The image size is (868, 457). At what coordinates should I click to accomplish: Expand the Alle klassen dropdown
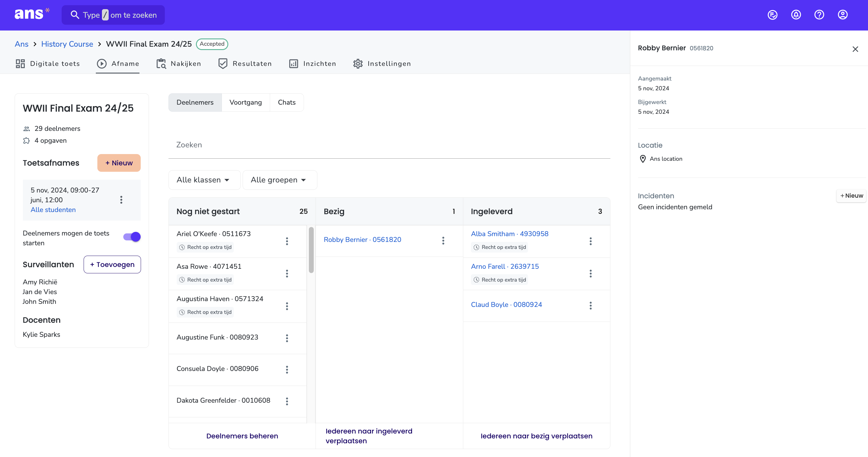(204, 180)
